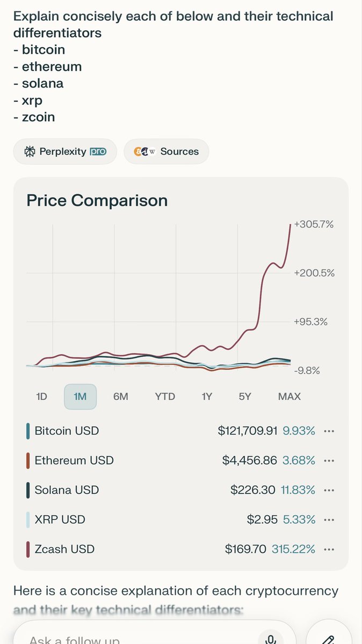Switch chart to YTD range
This screenshot has height=644, width=362.
click(165, 397)
